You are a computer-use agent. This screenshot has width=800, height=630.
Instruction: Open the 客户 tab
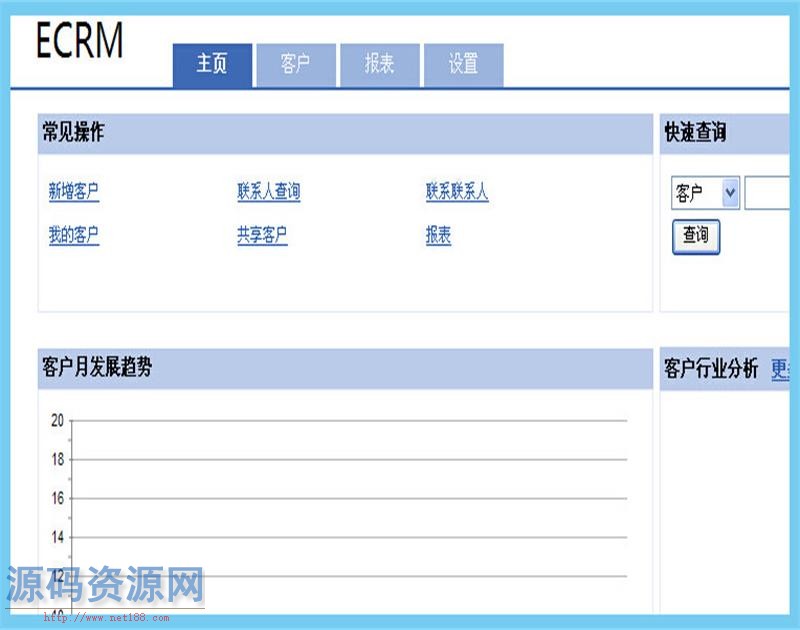[296, 65]
